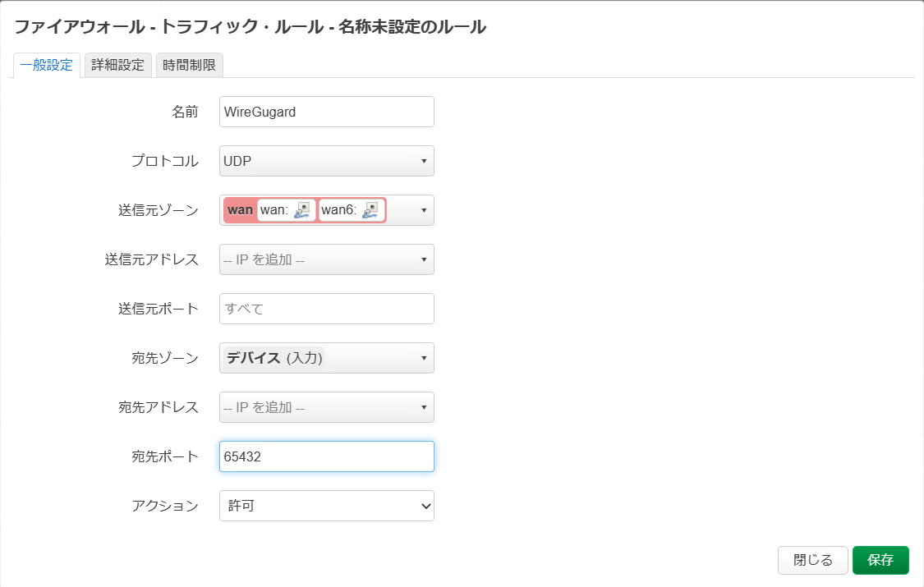Open the 時間制限 tab
Screen dimensions: 924x587
pos(189,65)
